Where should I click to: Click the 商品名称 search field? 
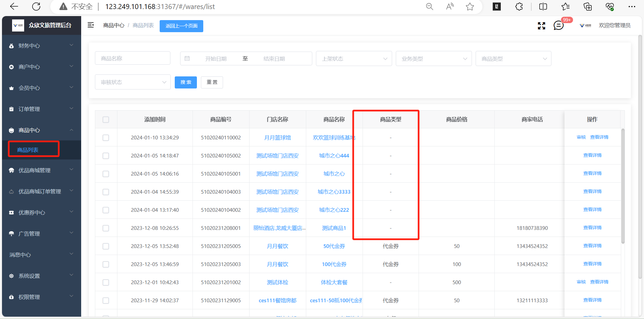[132, 58]
